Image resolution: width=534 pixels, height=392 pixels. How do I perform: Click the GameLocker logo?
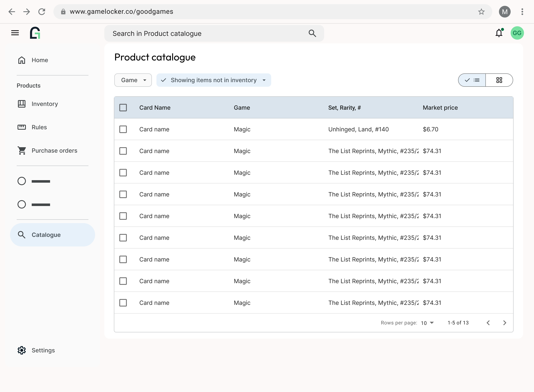point(35,33)
